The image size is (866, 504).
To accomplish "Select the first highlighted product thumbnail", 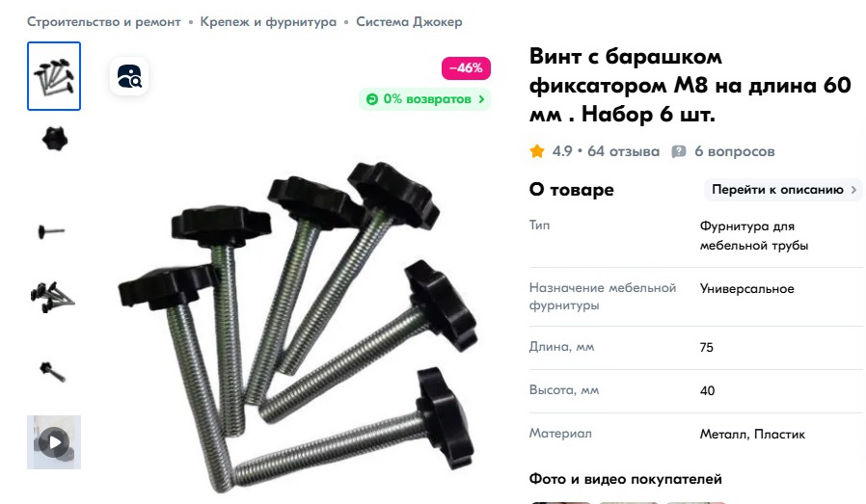I will click(54, 76).
